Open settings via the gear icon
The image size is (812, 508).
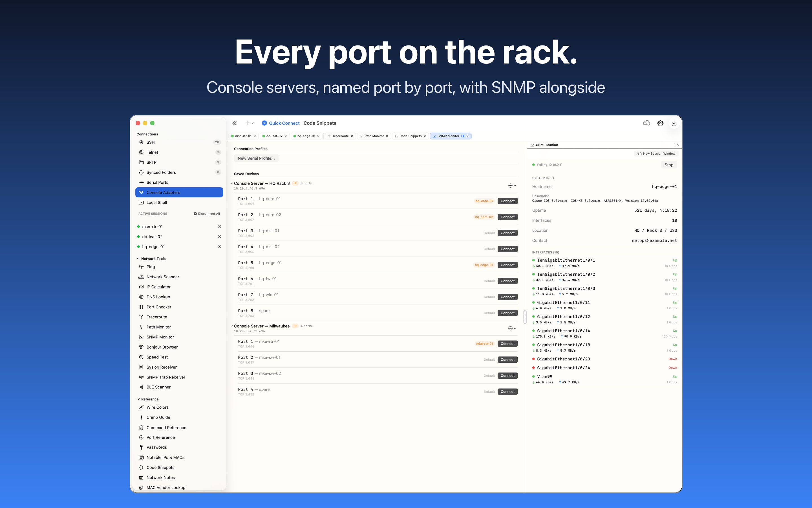pyautogui.click(x=660, y=123)
